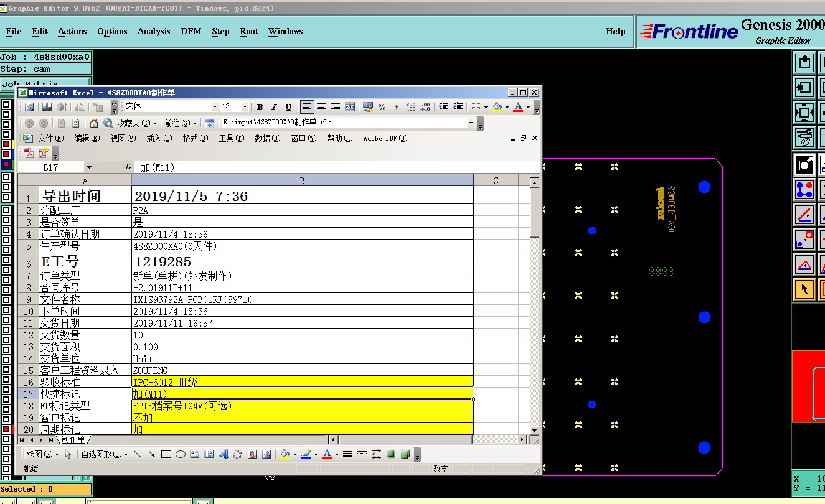Click the Select Objects pointer in drawing toolbar

click(x=68, y=454)
